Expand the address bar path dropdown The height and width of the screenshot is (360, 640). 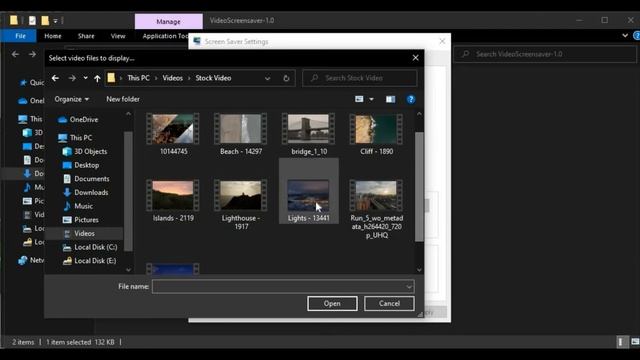pos(267,78)
